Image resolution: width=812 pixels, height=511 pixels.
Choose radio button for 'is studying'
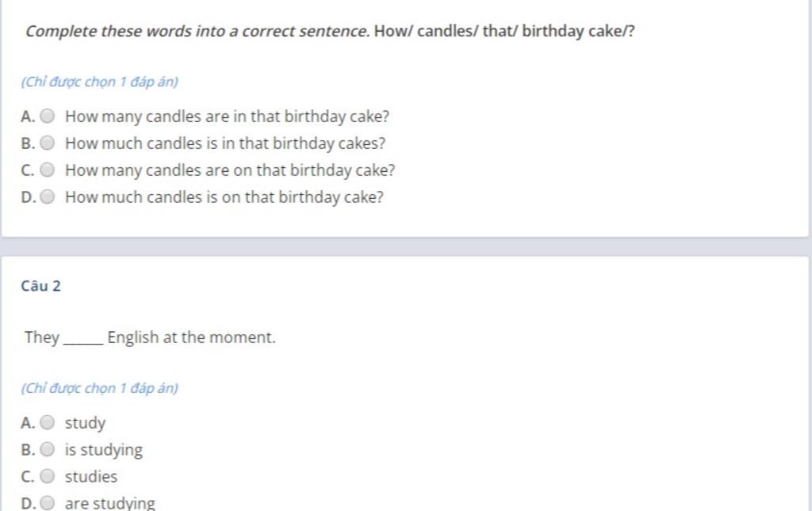coord(47,449)
